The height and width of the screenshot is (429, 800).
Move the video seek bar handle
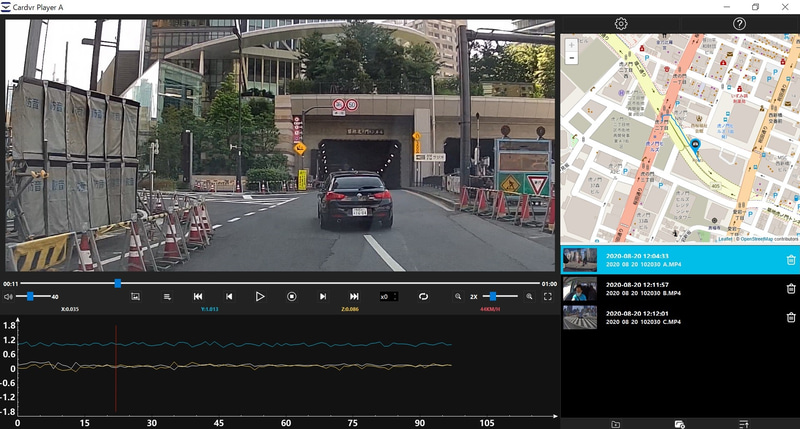pos(118,283)
